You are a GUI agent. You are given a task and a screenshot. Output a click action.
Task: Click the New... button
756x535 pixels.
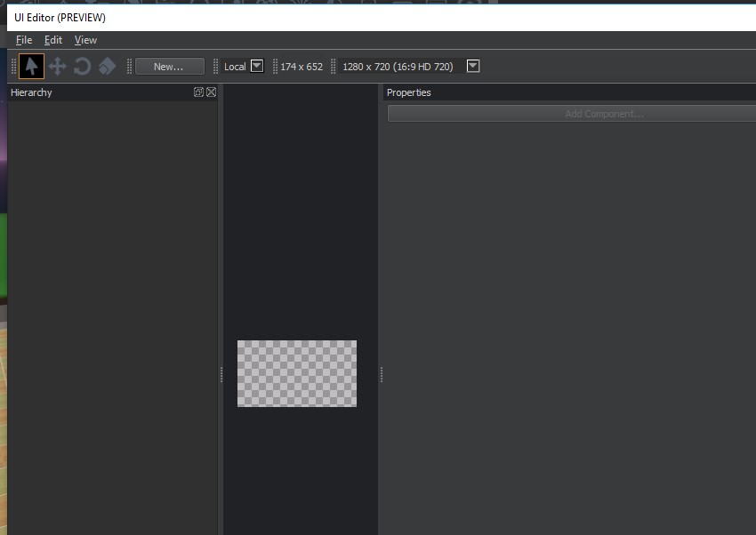(x=170, y=66)
